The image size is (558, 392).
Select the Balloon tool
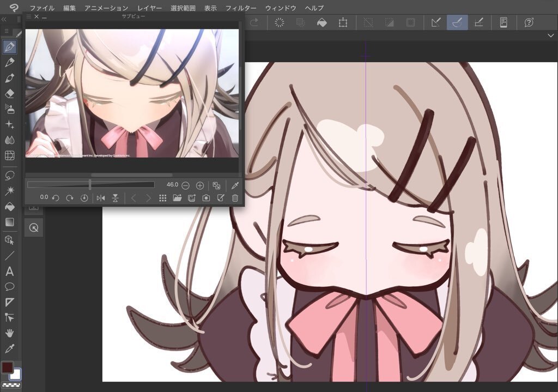[9, 287]
